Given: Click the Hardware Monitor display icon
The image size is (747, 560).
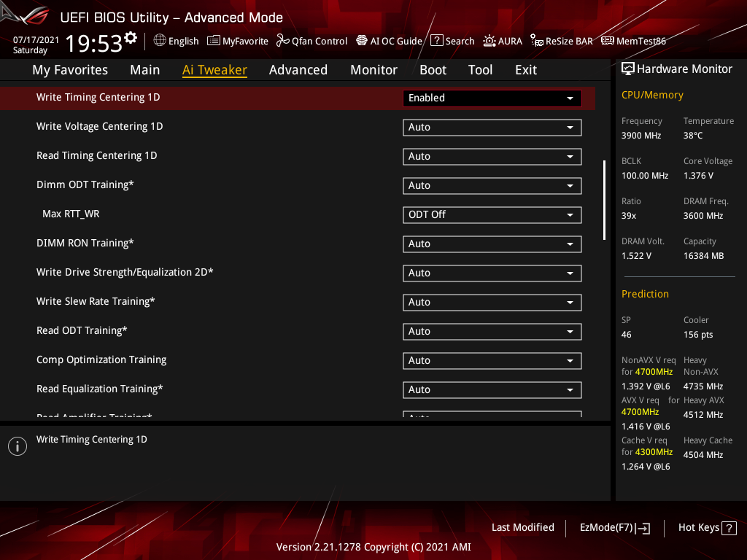Looking at the screenshot, I should click(x=628, y=69).
